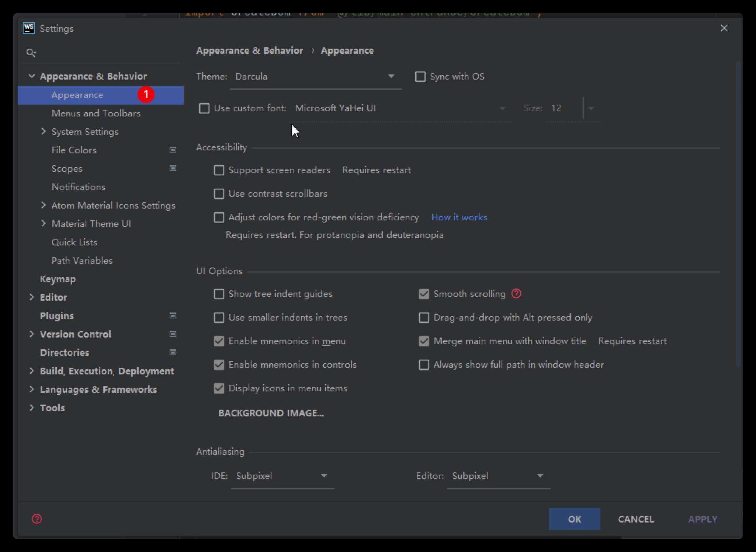Select Menus and Toolbars settings item
This screenshot has width=756, height=552.
[96, 113]
